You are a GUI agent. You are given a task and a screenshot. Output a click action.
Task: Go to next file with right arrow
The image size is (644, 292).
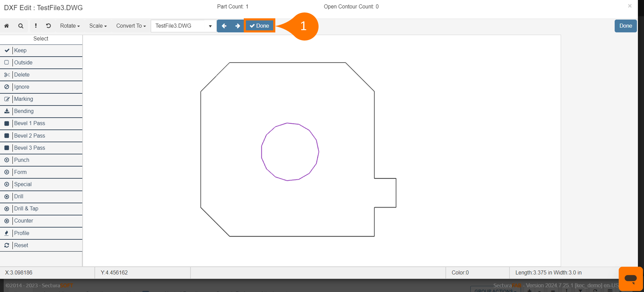(x=237, y=26)
